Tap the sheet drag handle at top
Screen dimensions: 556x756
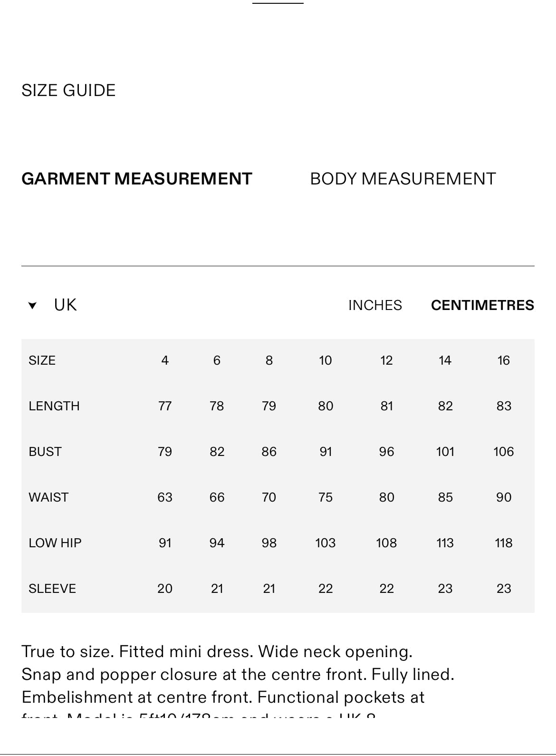tap(278, 4)
